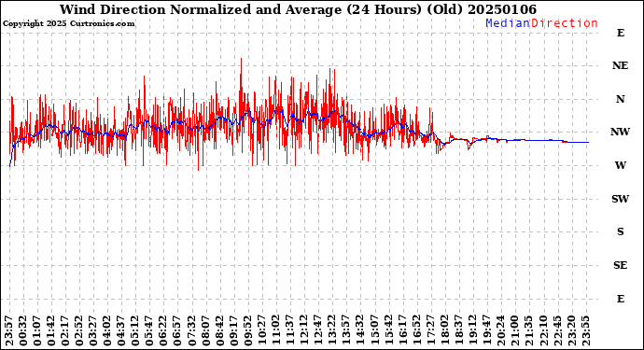The height and width of the screenshot is (350, 644).
Task: Click the 01:42 time label
Action: click(x=51, y=331)
